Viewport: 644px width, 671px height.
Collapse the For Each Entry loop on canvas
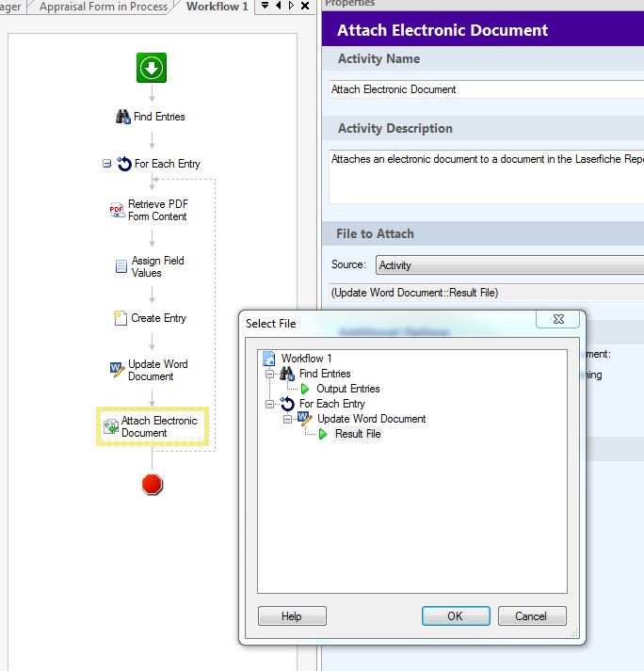click(x=106, y=164)
